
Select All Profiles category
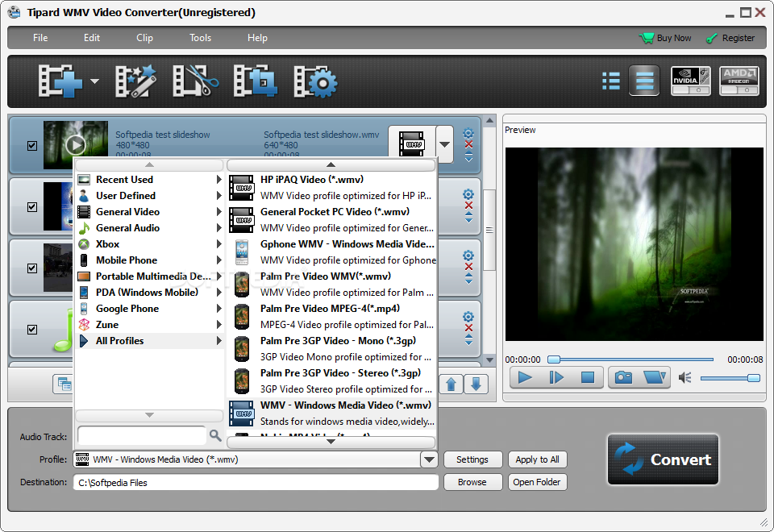point(150,341)
